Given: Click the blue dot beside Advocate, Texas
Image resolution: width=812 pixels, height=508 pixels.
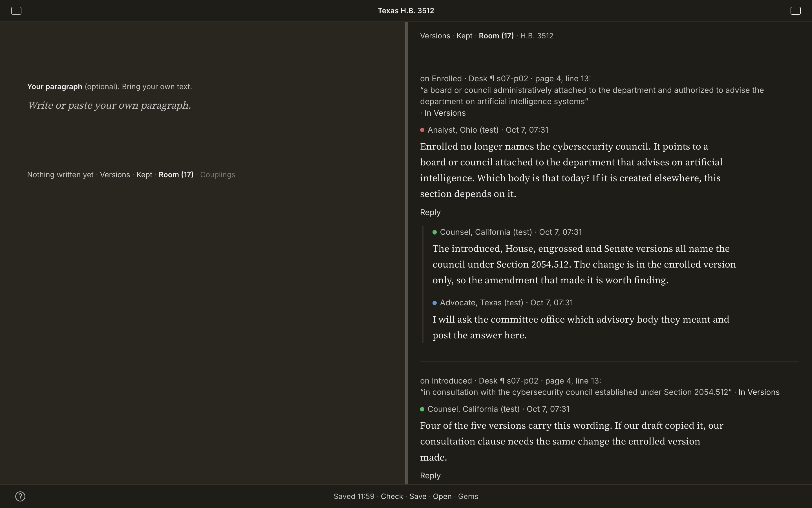Looking at the screenshot, I should pos(434,303).
